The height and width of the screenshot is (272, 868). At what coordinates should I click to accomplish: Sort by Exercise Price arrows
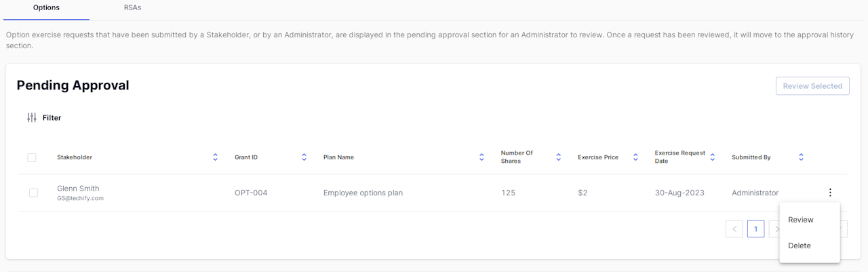tap(635, 157)
